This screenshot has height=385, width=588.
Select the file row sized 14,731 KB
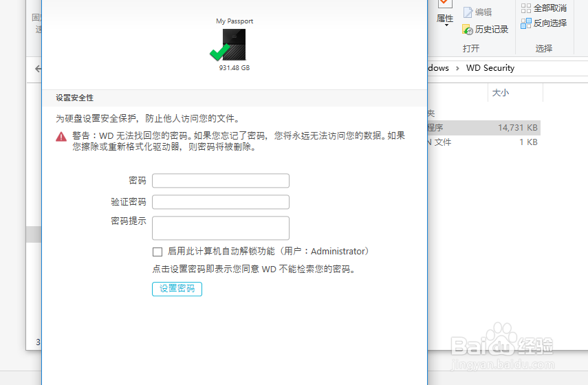coord(483,128)
